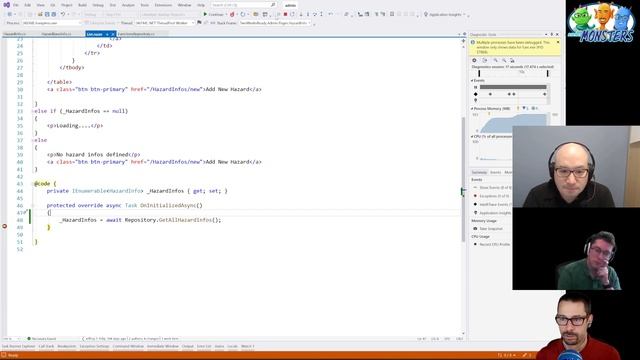Image resolution: width=640 pixels, height=360 pixels.
Task: Click the Undo icon in toolbar
Action: tap(63, 14)
